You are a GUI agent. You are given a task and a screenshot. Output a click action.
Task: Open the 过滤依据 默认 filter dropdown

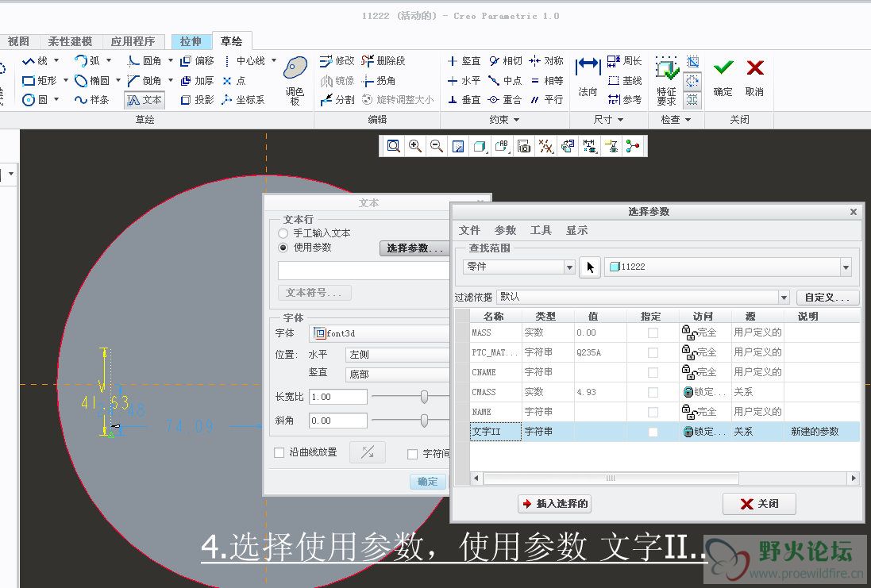click(x=784, y=298)
